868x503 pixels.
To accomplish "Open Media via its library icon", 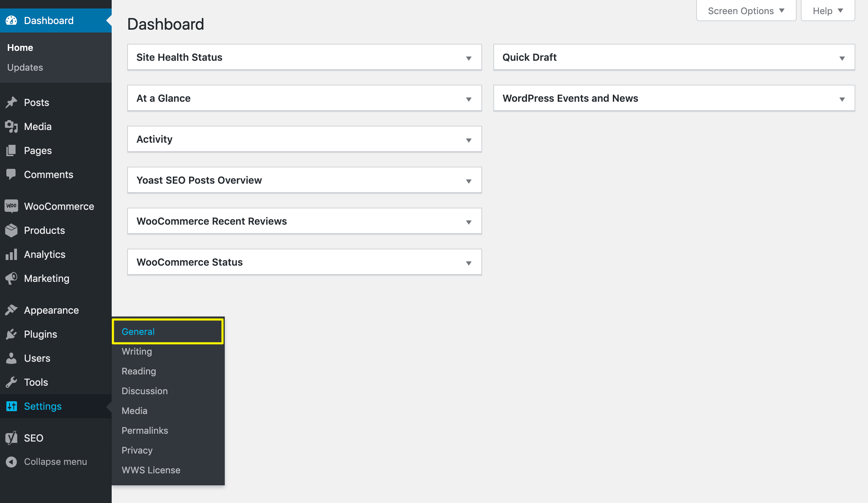I will coord(11,126).
